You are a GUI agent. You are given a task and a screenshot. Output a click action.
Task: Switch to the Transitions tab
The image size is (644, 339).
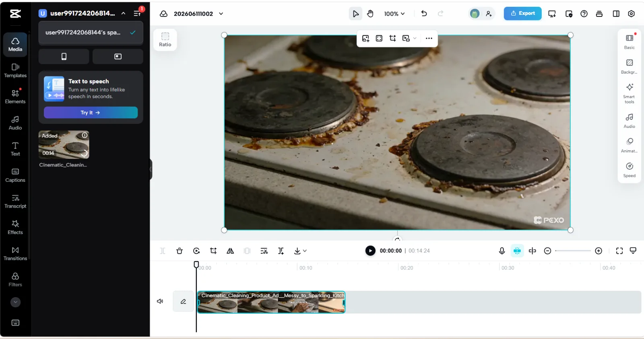click(15, 253)
